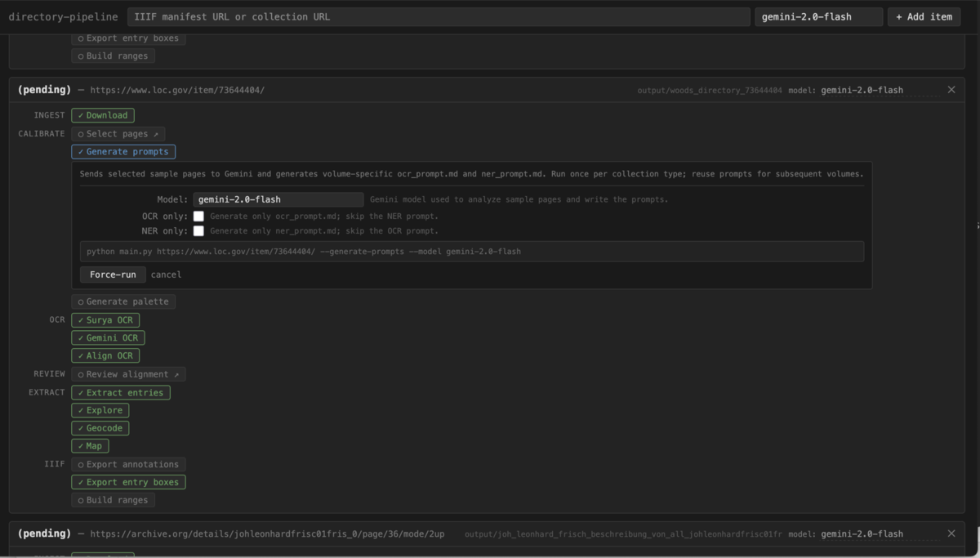The height and width of the screenshot is (558, 980).
Task: Edit the Model field in Generate prompts panel
Action: [x=278, y=199]
